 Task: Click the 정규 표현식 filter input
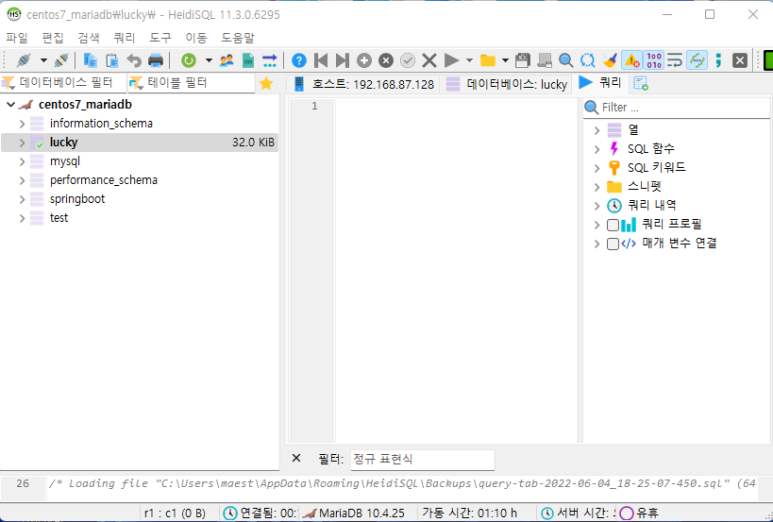[422, 459]
